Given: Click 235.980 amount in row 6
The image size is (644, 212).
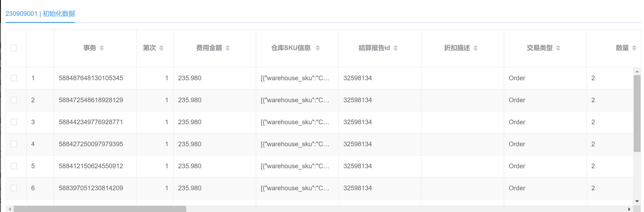Looking at the screenshot, I should (x=189, y=188).
